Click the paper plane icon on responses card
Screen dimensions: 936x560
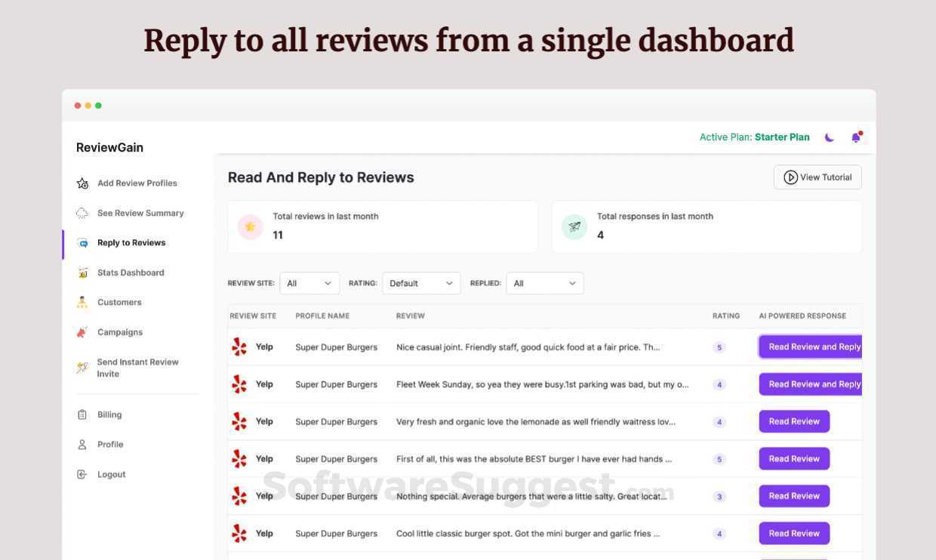tap(574, 226)
